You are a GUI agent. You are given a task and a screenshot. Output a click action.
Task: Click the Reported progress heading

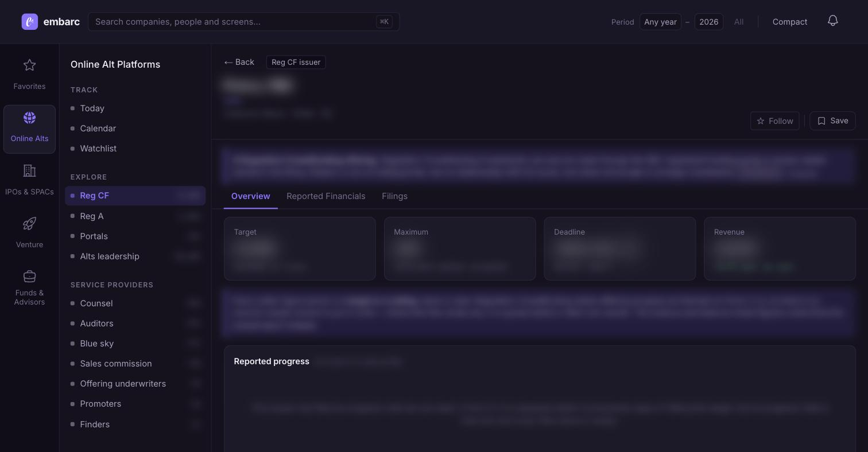tap(272, 361)
